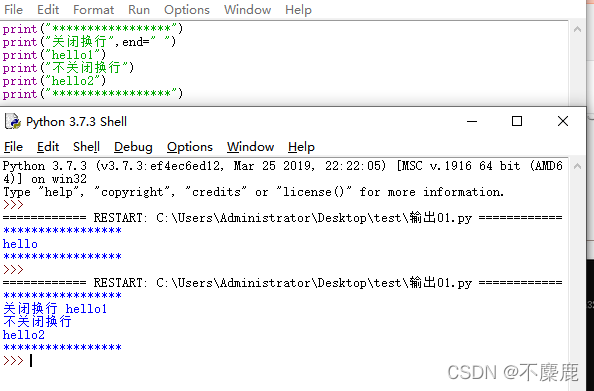Click the shell output "关闭换行 hello1"
This screenshot has width=594, height=391.
click(x=55, y=309)
